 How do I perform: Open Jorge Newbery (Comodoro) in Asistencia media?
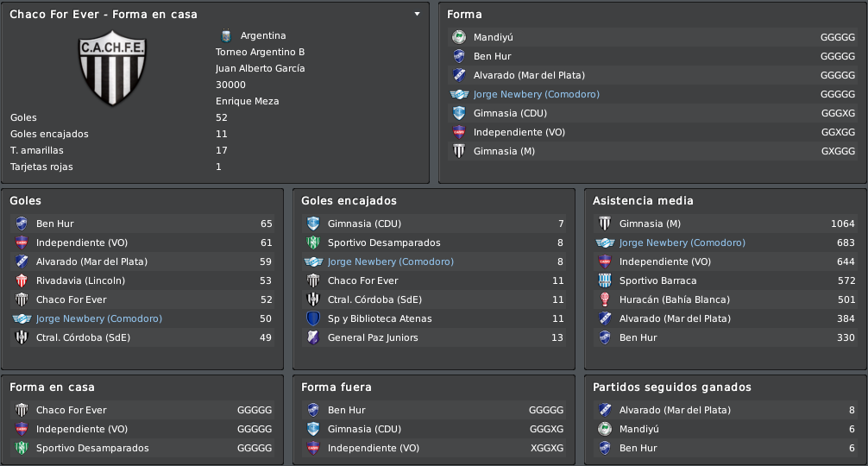coord(682,242)
